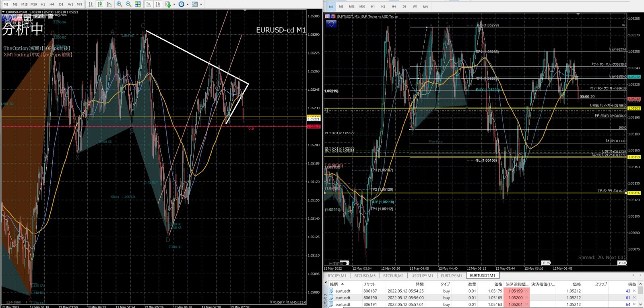Click the tile windows icon
The height and width of the screenshot is (308, 644).
138,4
